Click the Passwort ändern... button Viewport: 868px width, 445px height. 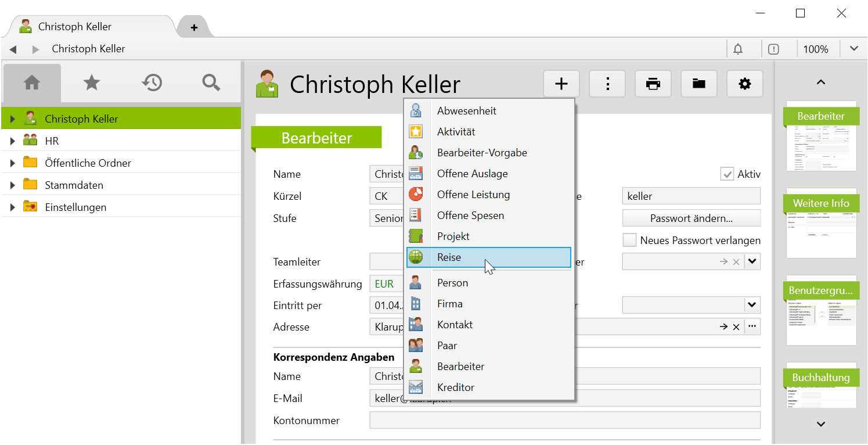(x=691, y=218)
